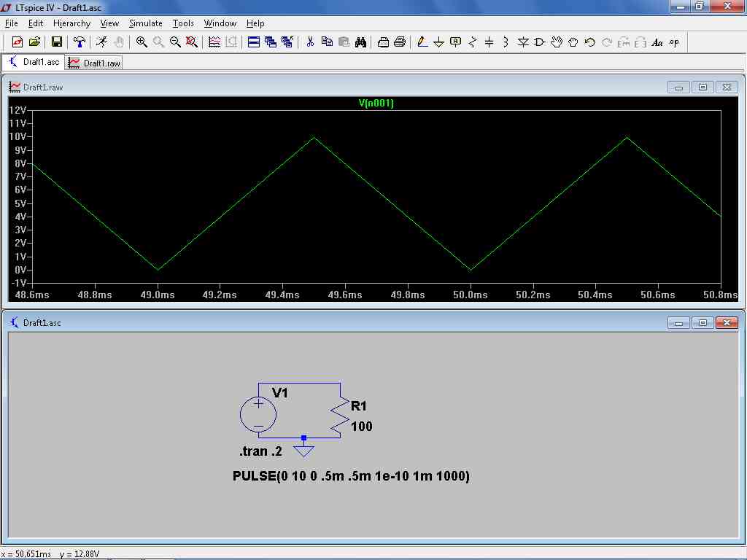Click the .tran .2 directive text
The width and height of the screenshot is (747, 560).
point(260,451)
